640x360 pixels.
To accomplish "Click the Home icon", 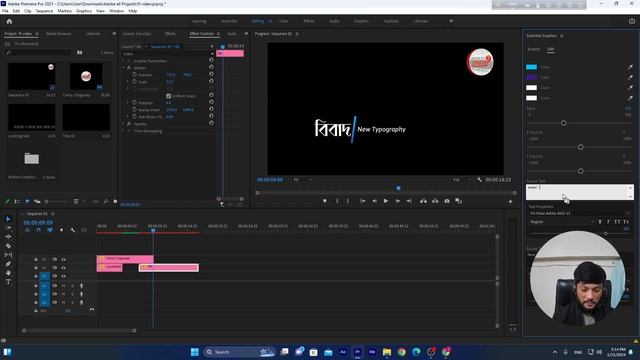I will [x=9, y=21].
